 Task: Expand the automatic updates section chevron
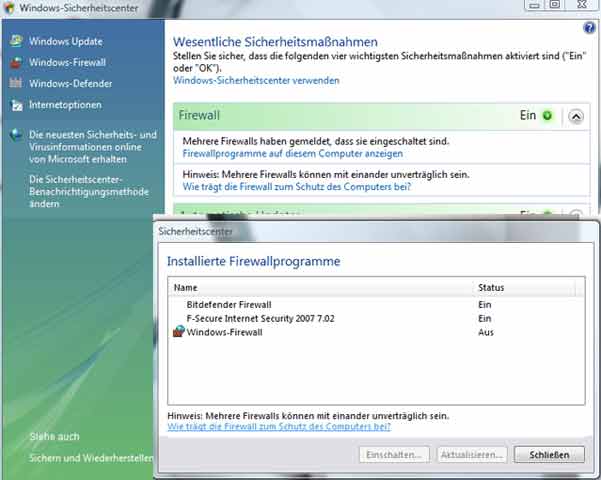click(576, 214)
